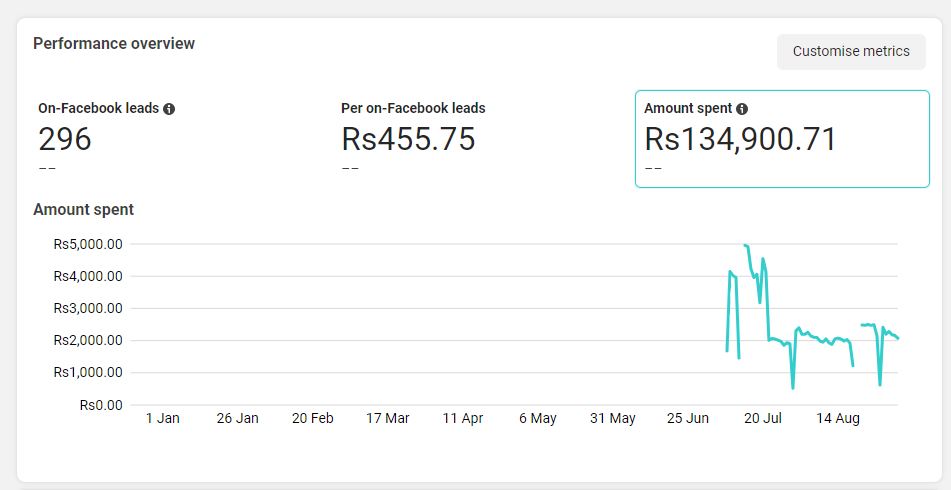Select the Per on-Facebook leads metric card

tap(479, 139)
